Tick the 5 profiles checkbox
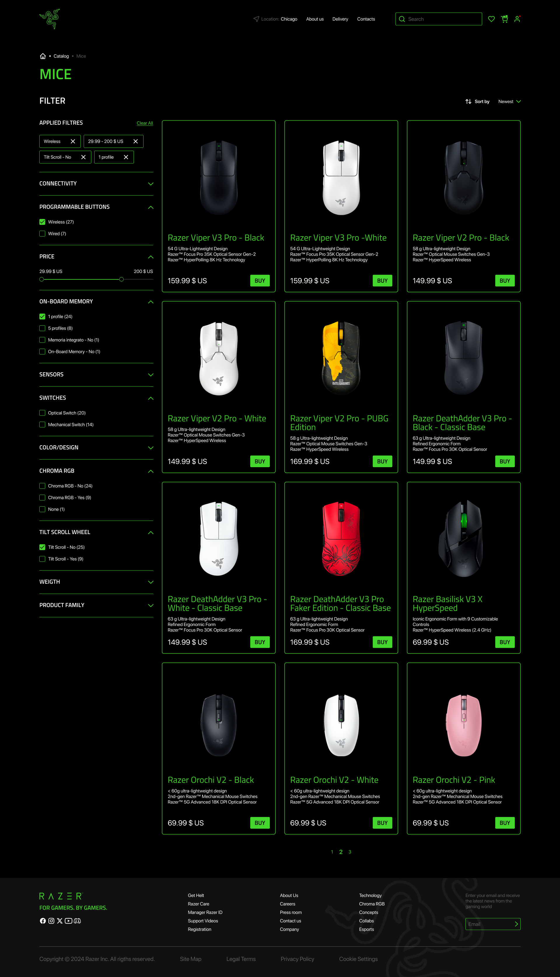This screenshot has height=977, width=560. pos(42,328)
